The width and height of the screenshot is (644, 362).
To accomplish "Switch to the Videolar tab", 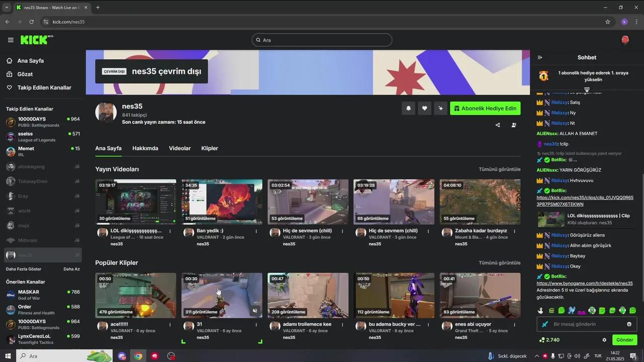I will 180,148.
